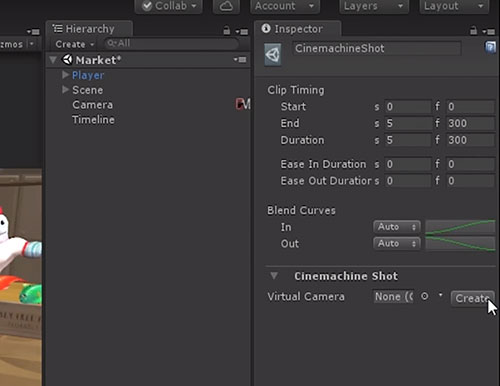Click the End frames field showing 300
500x386 pixels.
point(470,123)
